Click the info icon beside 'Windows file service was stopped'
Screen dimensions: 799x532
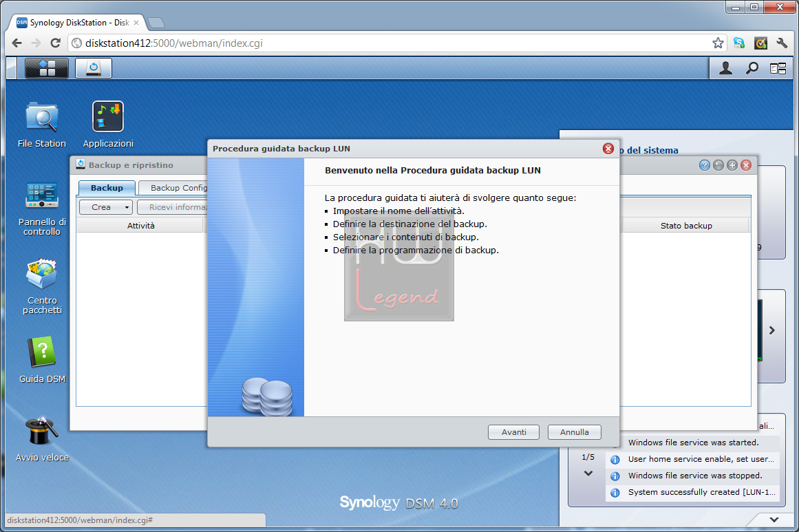click(x=615, y=476)
